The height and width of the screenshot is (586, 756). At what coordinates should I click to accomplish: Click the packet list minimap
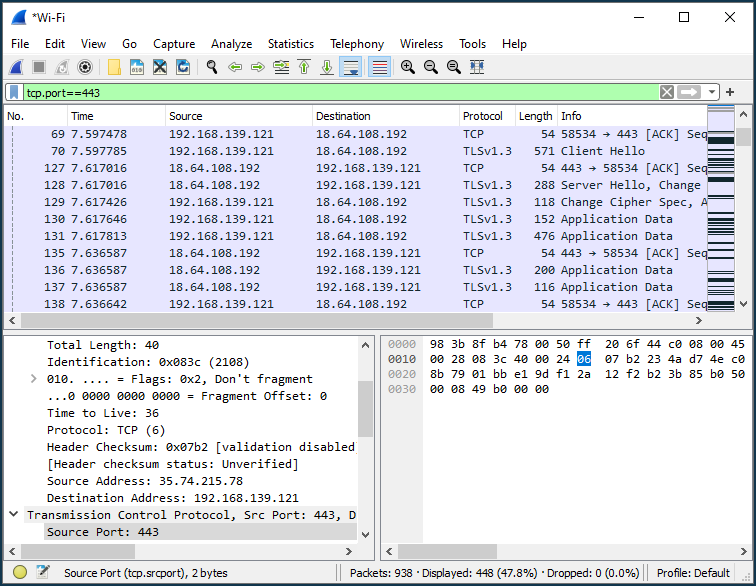[721, 209]
